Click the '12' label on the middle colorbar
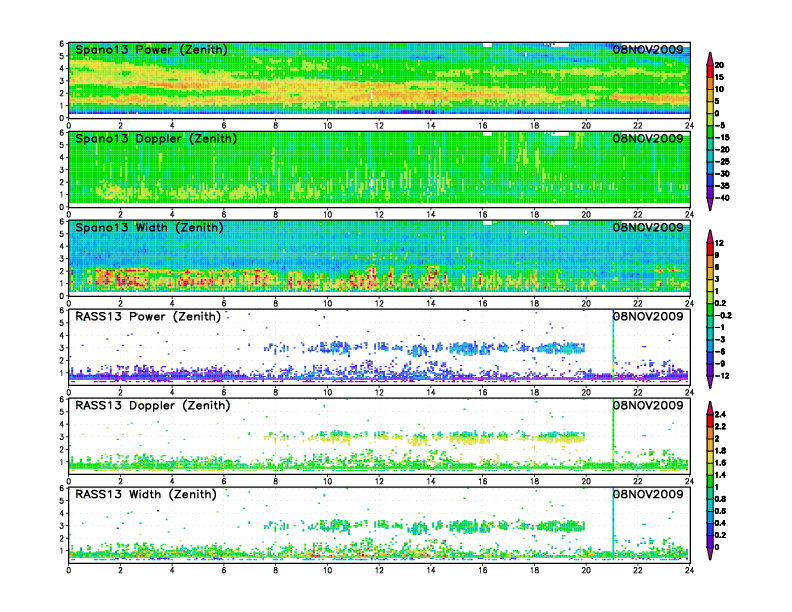792x612 pixels. pos(719,243)
